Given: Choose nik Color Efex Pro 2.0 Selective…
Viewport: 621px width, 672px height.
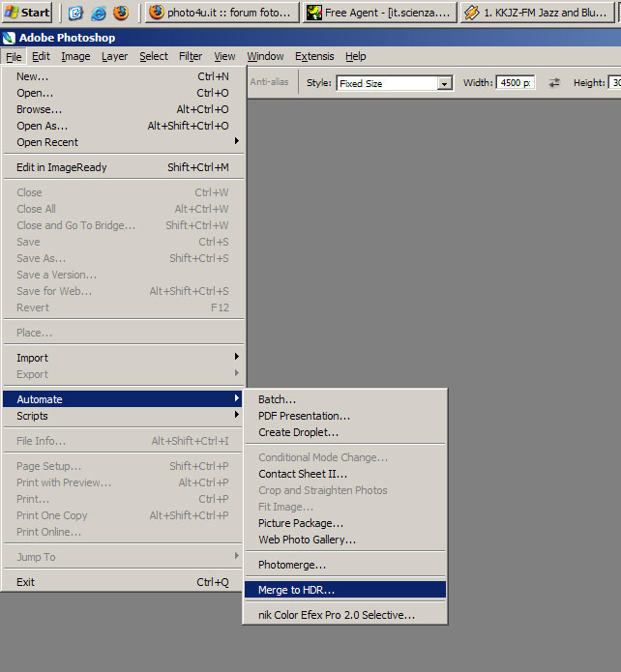Looking at the screenshot, I should tap(345, 615).
